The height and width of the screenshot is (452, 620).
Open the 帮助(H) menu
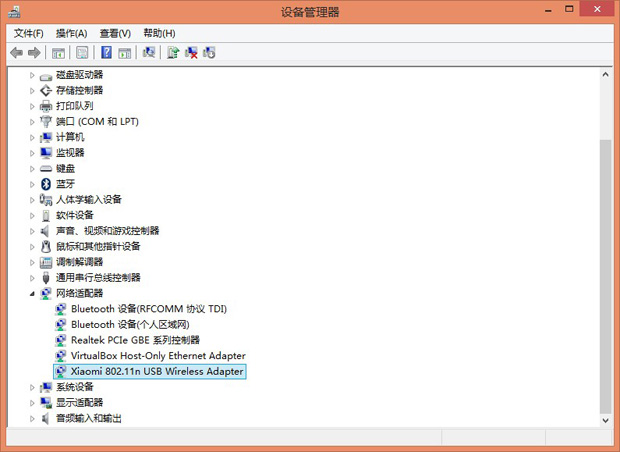(159, 33)
